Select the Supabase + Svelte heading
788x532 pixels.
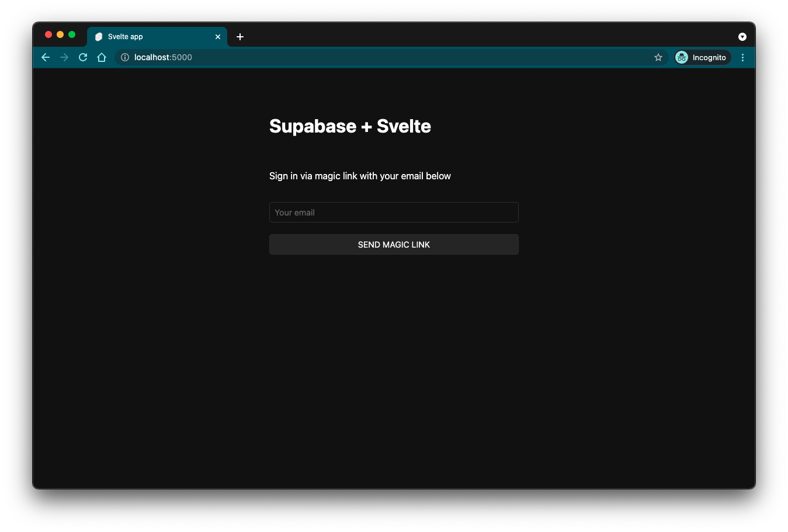coord(349,126)
